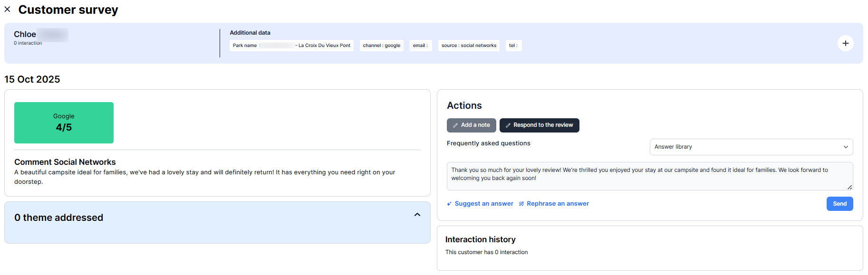The width and height of the screenshot is (868, 275).
Task: Close the Customer survey panel
Action: click(x=7, y=9)
